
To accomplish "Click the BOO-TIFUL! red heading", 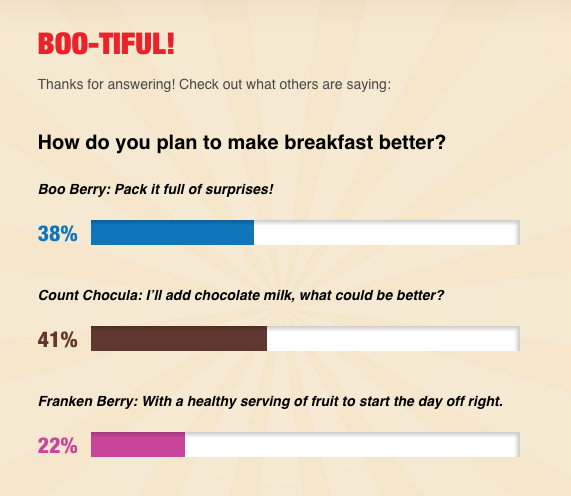I will tap(106, 44).
